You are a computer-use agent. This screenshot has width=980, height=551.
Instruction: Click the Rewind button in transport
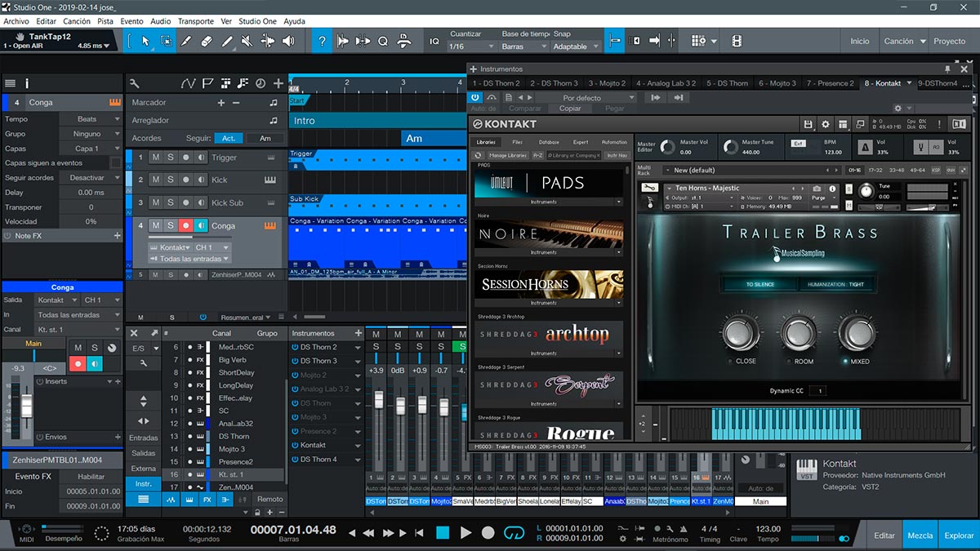368,532
